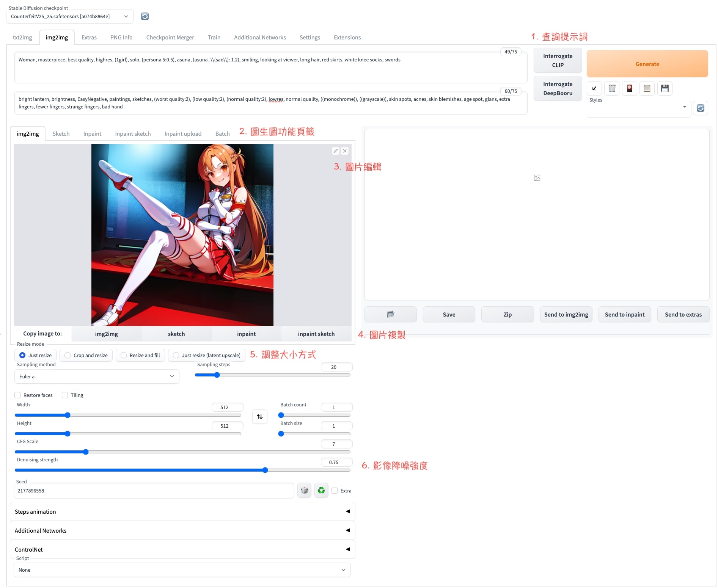
Task: Switch to the Inpaint upload sub-tab
Action: (183, 133)
